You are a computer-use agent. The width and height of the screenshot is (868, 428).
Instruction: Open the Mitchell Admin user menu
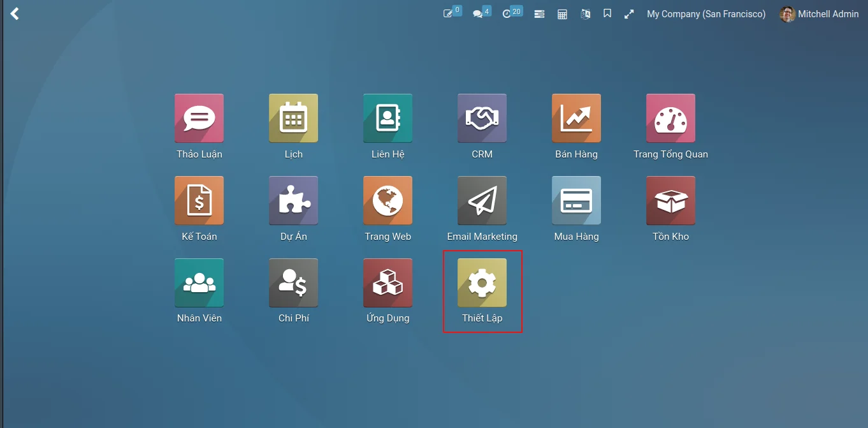click(820, 14)
